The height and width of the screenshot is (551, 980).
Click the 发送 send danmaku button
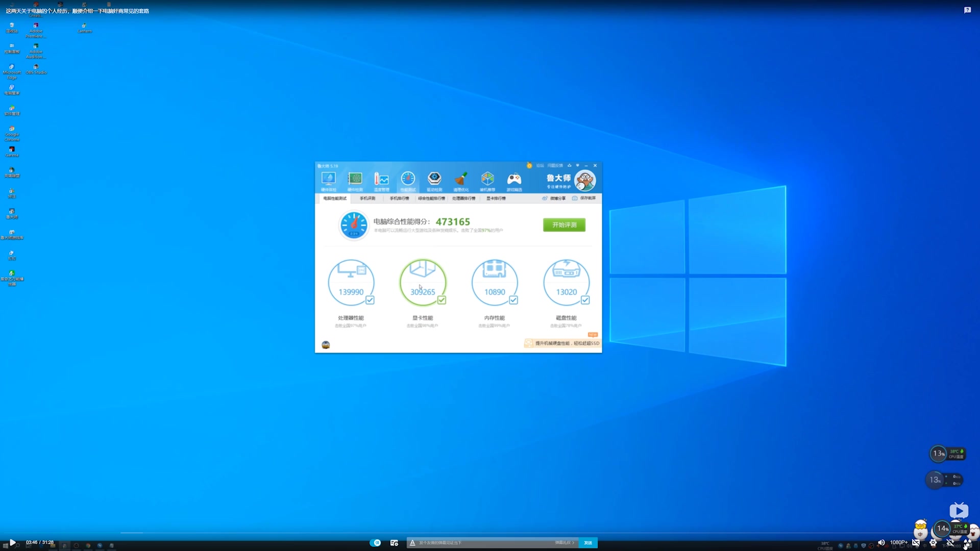click(588, 543)
